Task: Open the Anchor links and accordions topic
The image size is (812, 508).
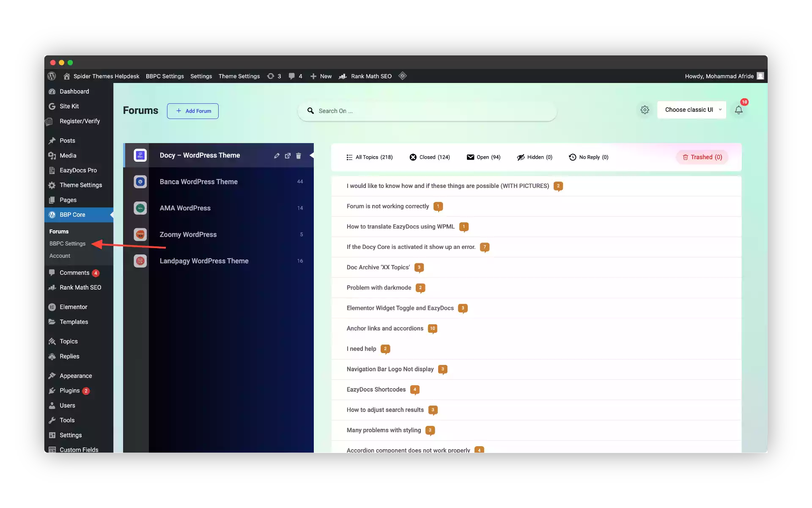Action: (384, 328)
